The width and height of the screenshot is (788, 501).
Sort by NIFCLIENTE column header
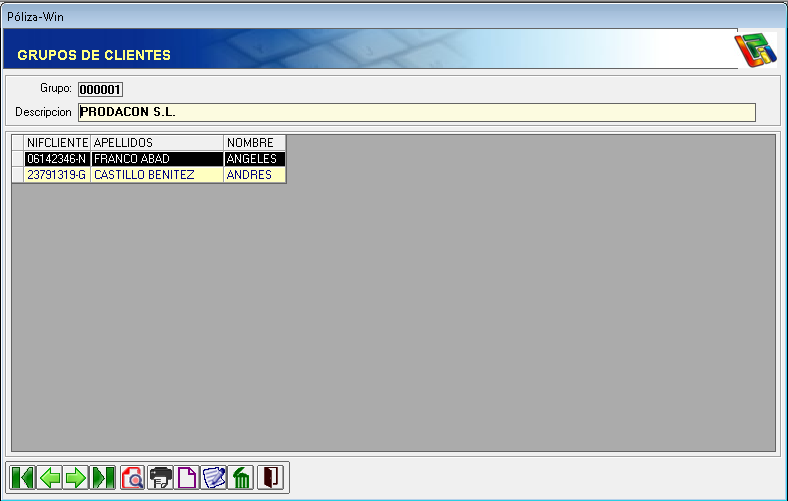point(57,143)
